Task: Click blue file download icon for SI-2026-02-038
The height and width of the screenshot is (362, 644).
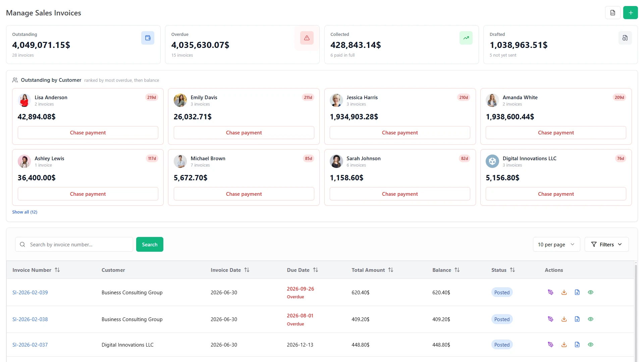Action: 577,319
